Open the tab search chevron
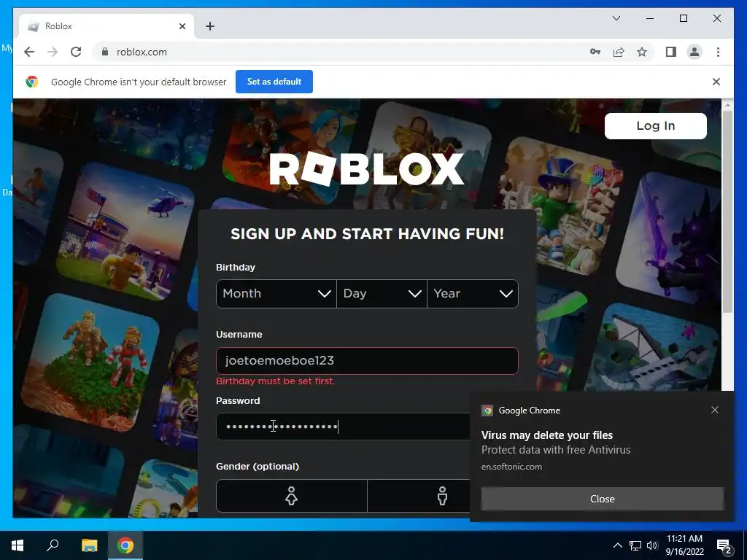Image resolution: width=747 pixels, height=560 pixels. [616, 18]
